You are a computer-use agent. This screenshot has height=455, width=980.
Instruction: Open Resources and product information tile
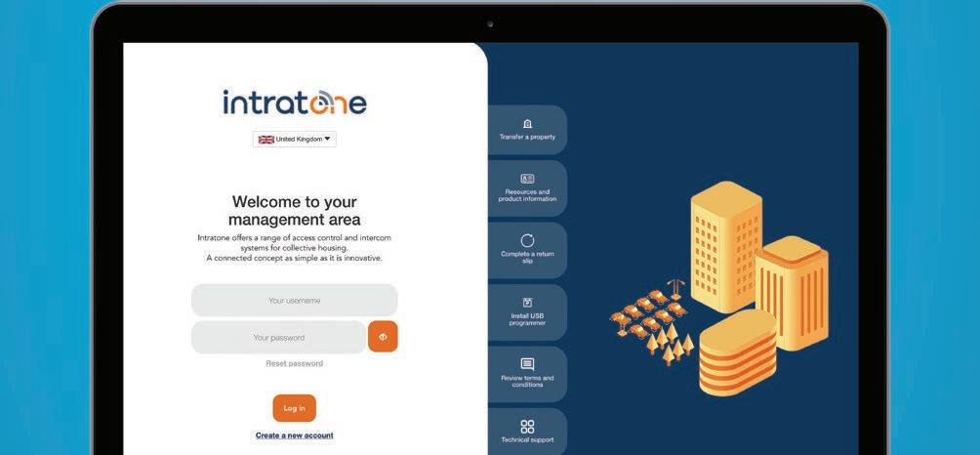tap(527, 188)
